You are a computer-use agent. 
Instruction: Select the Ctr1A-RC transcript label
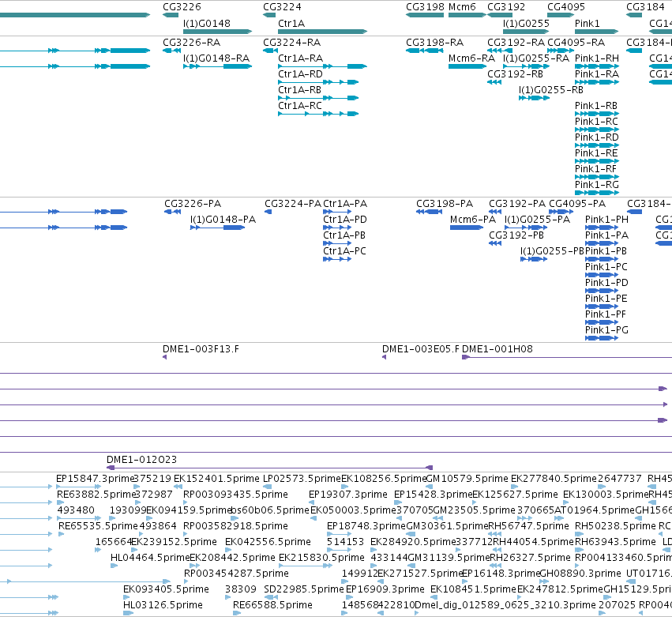(x=300, y=106)
